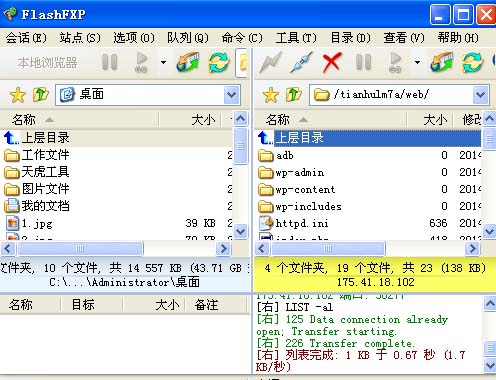The height and width of the screenshot is (380, 496).
Task: Click local pane vertical scrollbar up arrow
Action: (x=240, y=119)
